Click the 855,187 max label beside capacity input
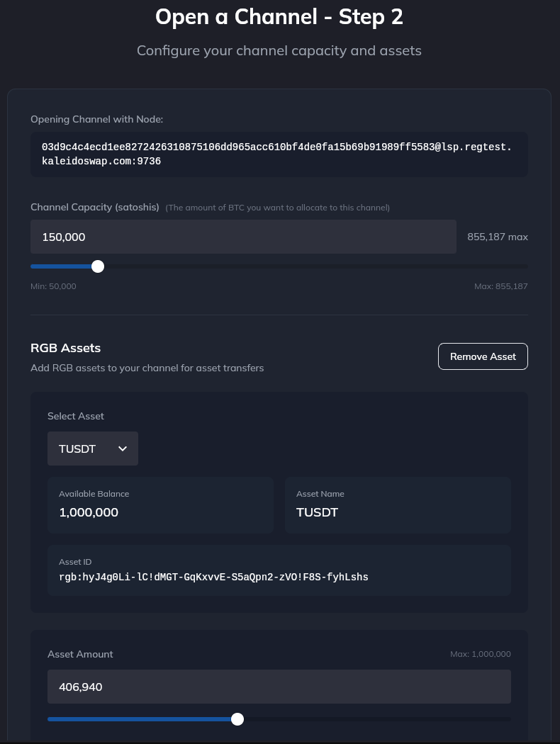 498,237
